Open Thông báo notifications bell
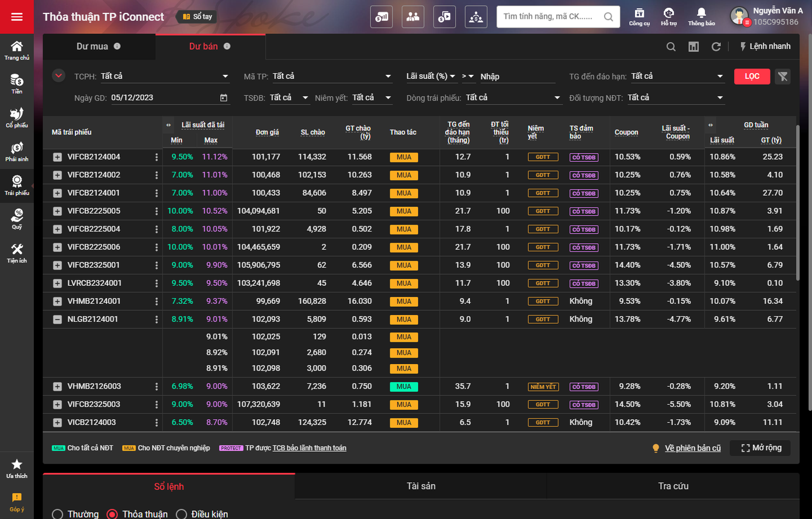812x519 pixels. point(701,16)
